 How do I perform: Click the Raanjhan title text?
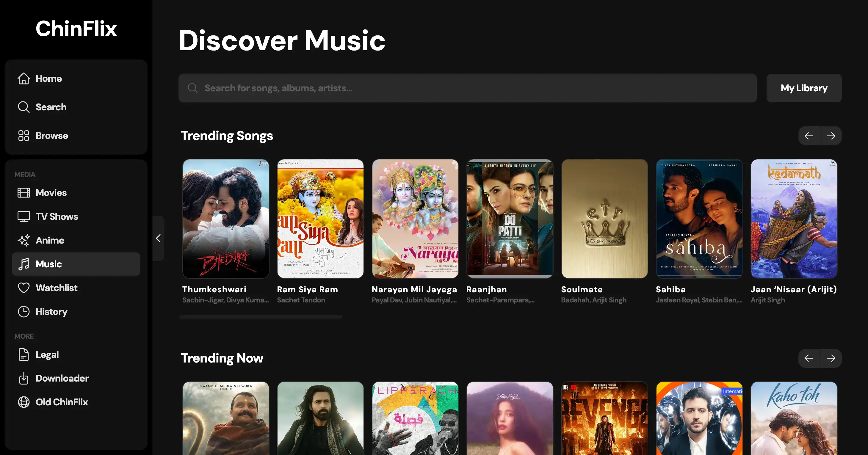click(487, 289)
